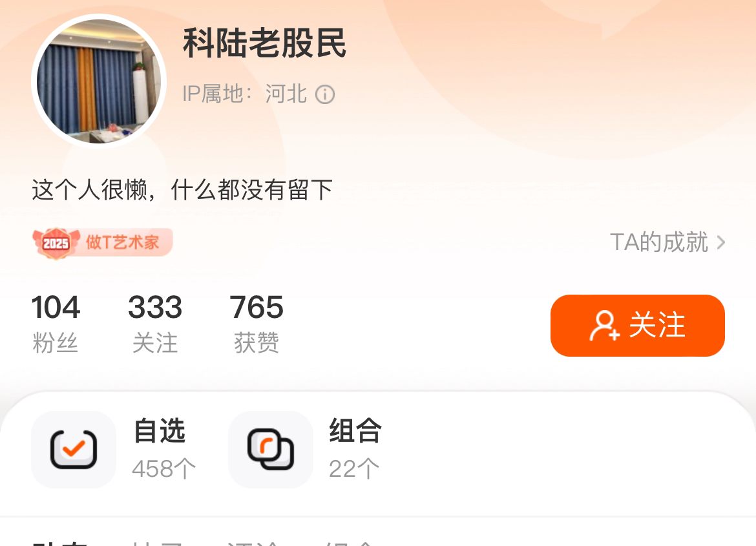Select the 22个 portfolio count
This screenshot has height=546, width=756.
[x=354, y=468]
